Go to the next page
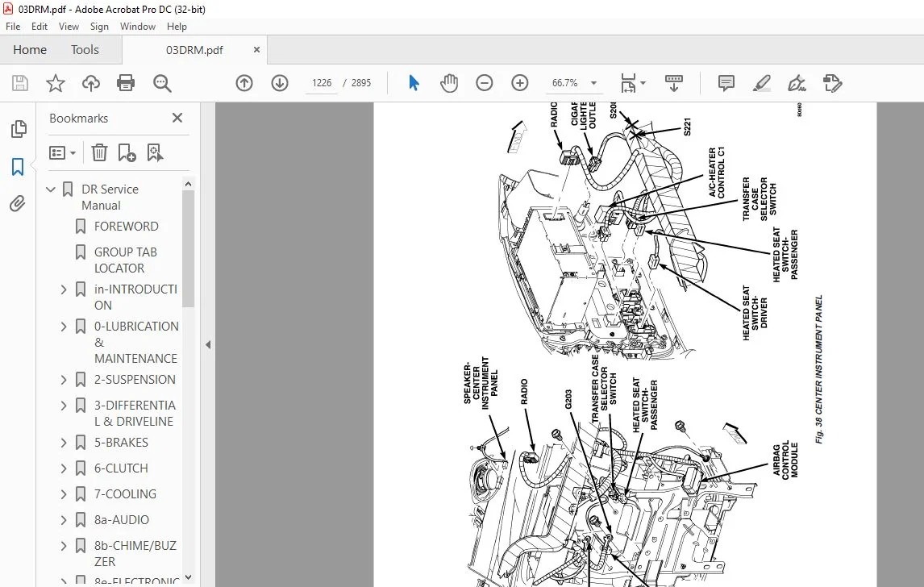This screenshot has width=924, height=587. pyautogui.click(x=279, y=83)
